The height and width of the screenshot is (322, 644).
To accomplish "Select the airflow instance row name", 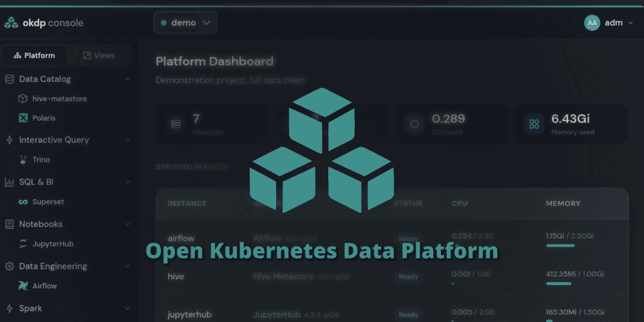I will [180, 238].
